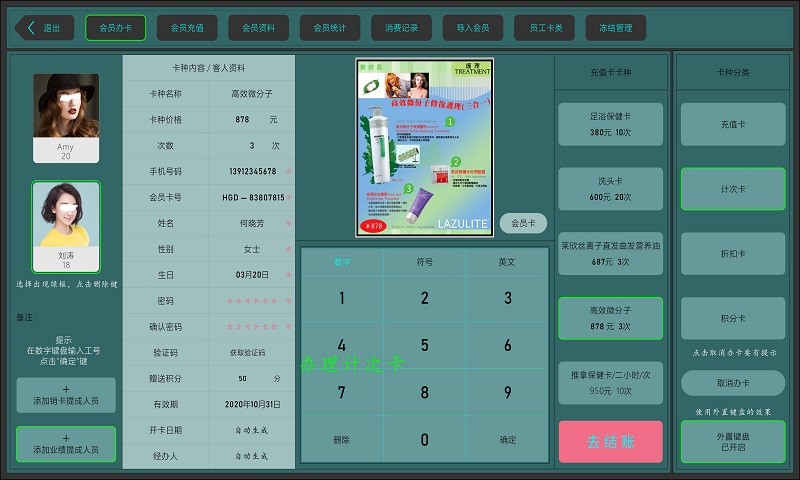The image size is (800, 480).
Task: Select 莱欣丝离子直发曲发营养油 card
Action: [x=610, y=254]
